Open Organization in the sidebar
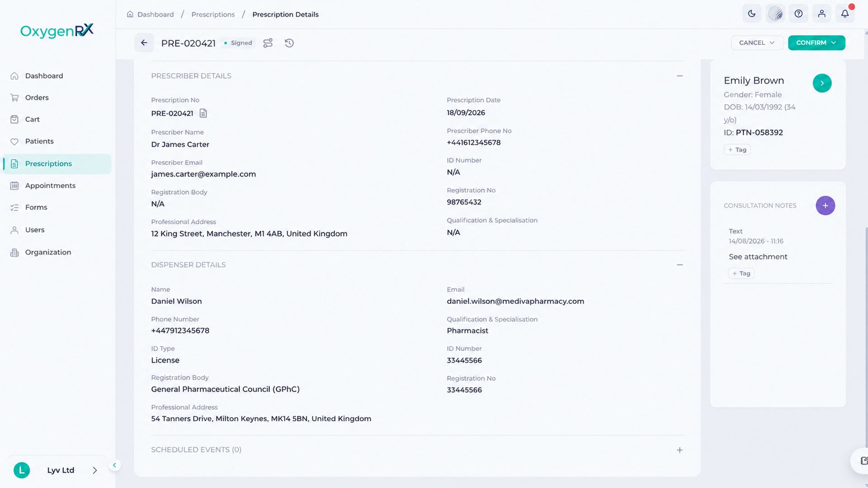Screen dimensions: 868x488 (57, 252)
